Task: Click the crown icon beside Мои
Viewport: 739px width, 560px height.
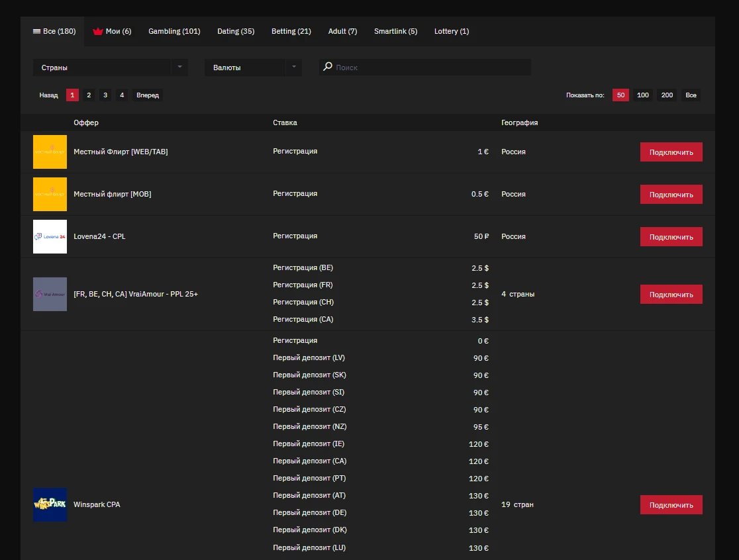Action: coord(98,32)
